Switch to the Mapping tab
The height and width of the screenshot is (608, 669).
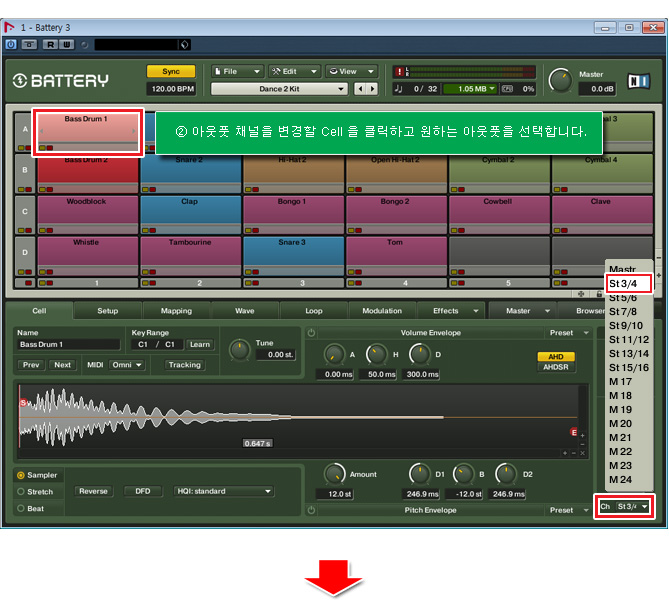(x=176, y=311)
